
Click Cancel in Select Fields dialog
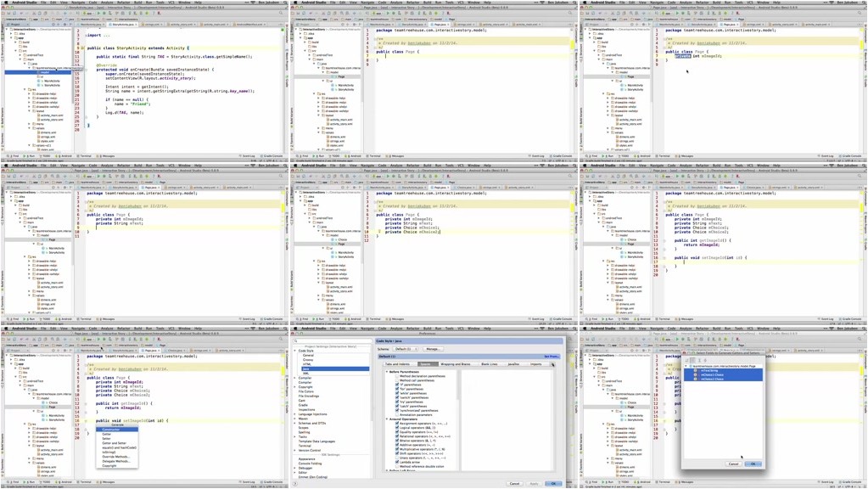pos(733,464)
